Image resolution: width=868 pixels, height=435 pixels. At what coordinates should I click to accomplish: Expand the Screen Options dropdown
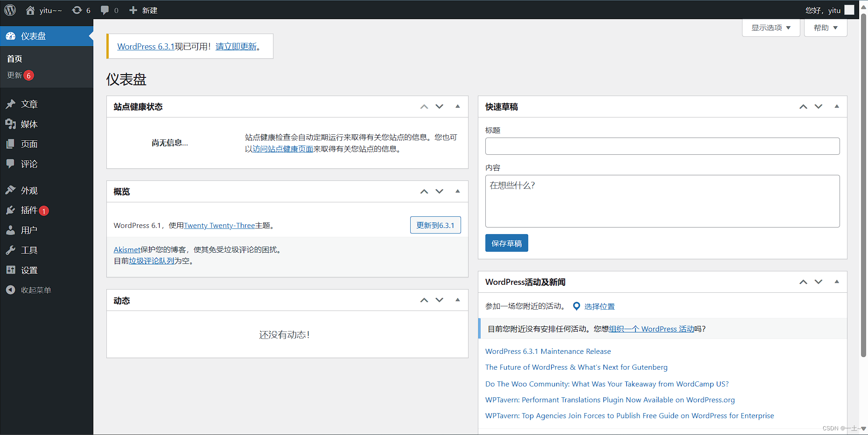770,28
